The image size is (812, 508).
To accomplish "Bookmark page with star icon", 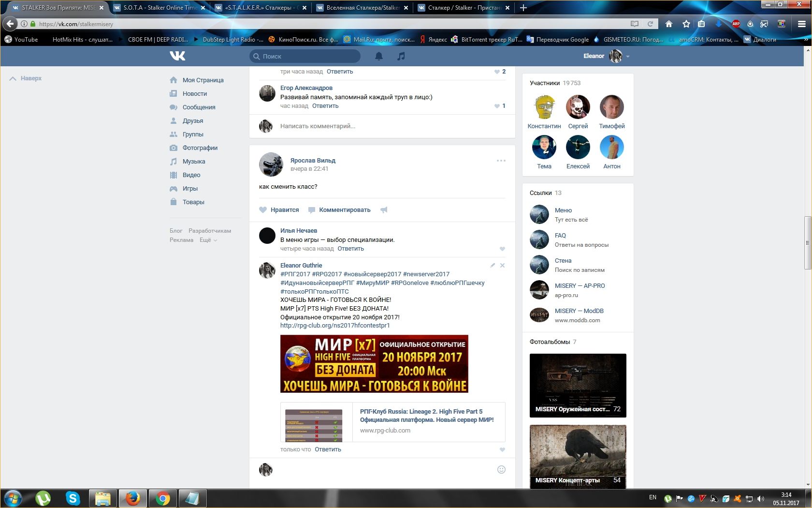I will point(686,24).
